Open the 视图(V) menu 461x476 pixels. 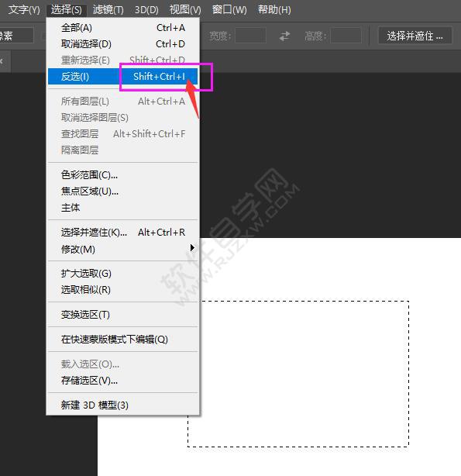(185, 10)
